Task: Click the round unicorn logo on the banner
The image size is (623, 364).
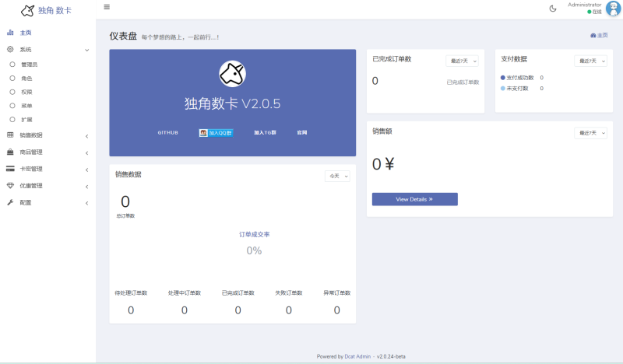Action: coord(232,74)
